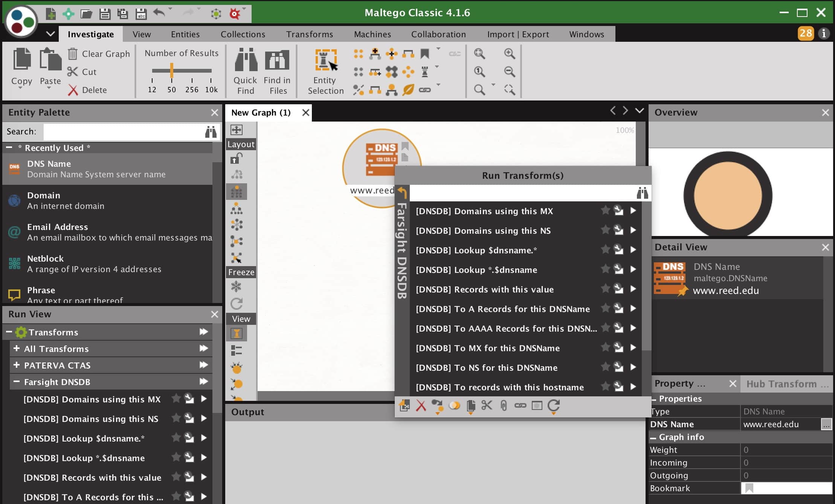Screen dimensions: 835x504
Task: Click the Number of Results slider handle
Action: (x=172, y=70)
